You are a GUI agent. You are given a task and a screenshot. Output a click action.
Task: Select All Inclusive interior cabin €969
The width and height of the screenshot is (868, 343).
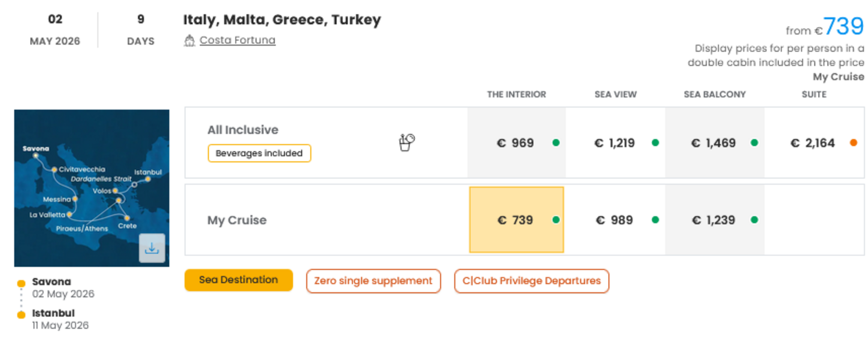(516, 143)
